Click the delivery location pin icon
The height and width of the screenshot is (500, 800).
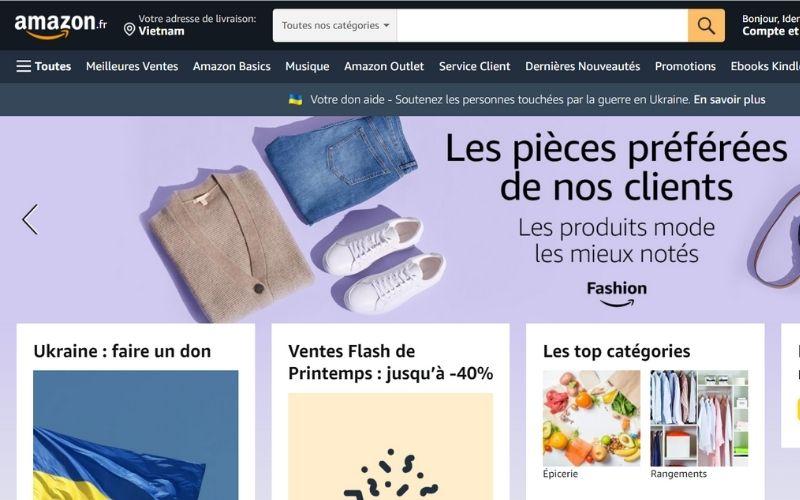click(130, 30)
